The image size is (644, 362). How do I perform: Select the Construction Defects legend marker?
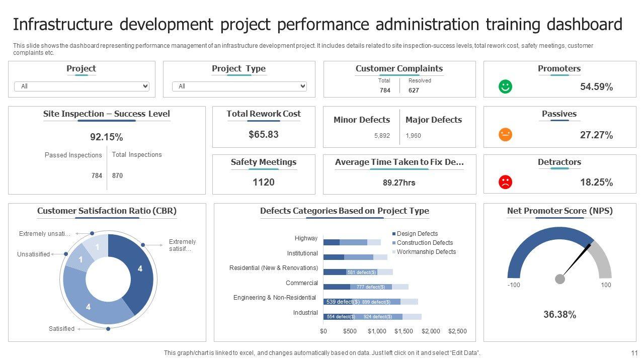point(393,243)
